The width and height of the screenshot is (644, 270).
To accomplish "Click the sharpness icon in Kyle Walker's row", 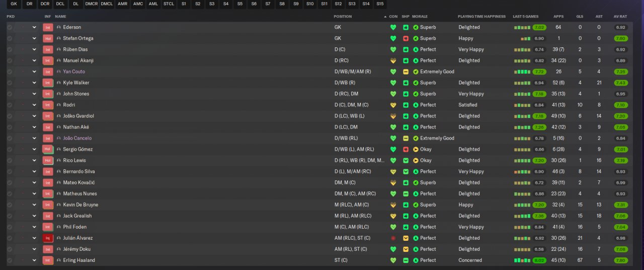I will [406, 83].
